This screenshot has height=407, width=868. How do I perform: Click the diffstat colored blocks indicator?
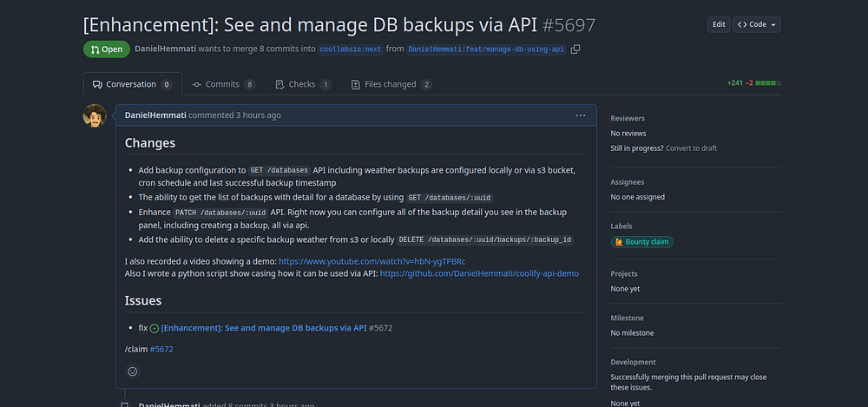click(768, 84)
